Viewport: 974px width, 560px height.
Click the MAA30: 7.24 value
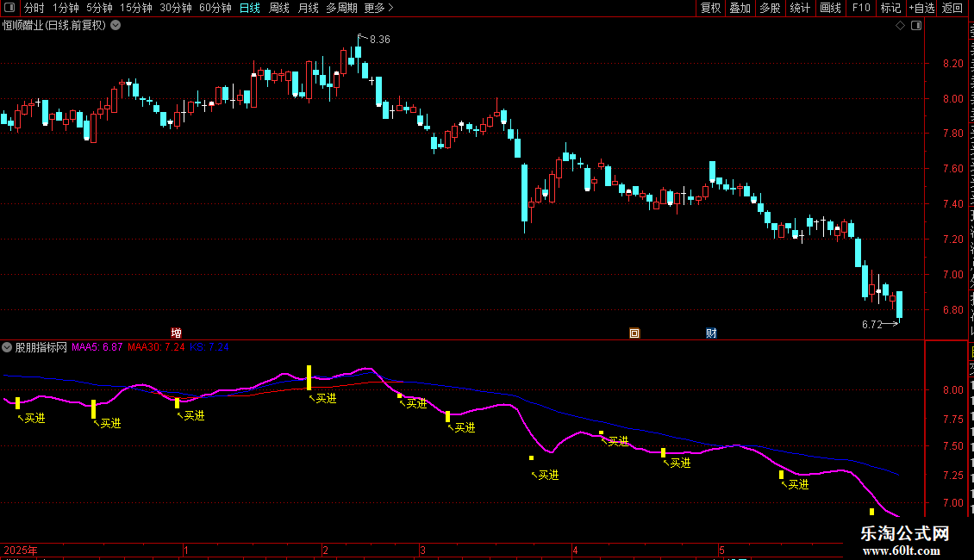tap(156, 348)
